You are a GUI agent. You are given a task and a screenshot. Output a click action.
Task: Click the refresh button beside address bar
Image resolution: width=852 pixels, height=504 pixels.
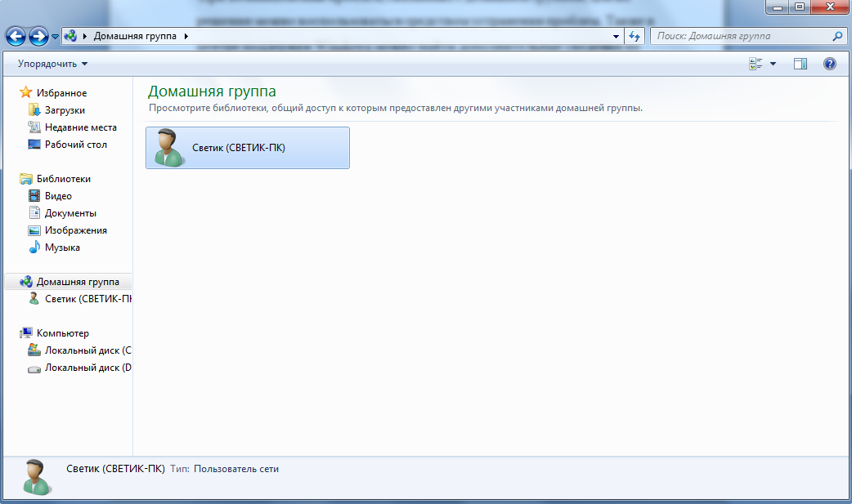coord(635,37)
